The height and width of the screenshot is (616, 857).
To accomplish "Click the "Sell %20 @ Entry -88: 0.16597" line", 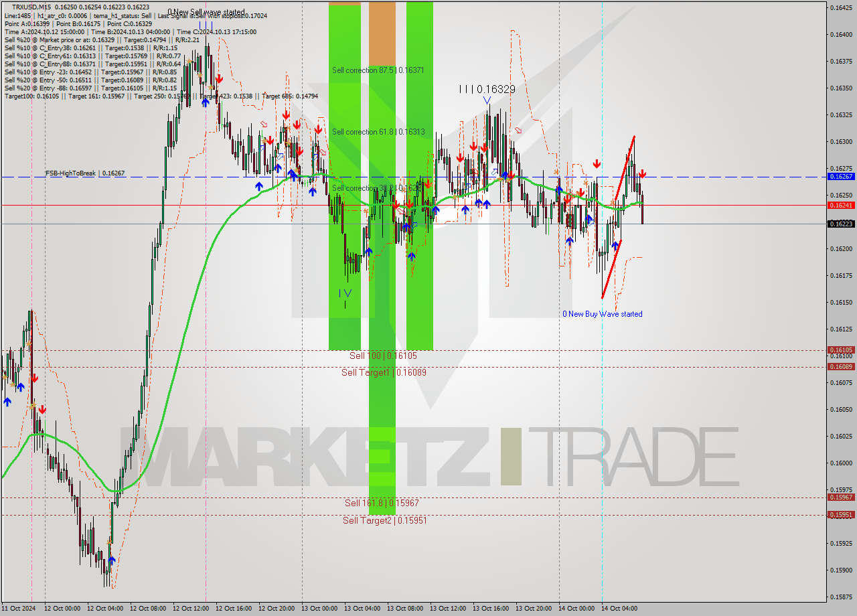I will (x=48, y=88).
